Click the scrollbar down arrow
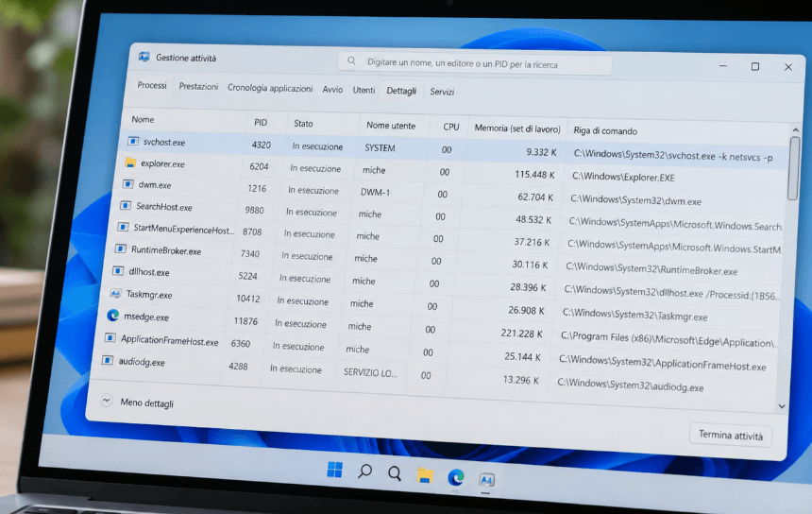Screen dimensions: 812x514 tap(782, 406)
